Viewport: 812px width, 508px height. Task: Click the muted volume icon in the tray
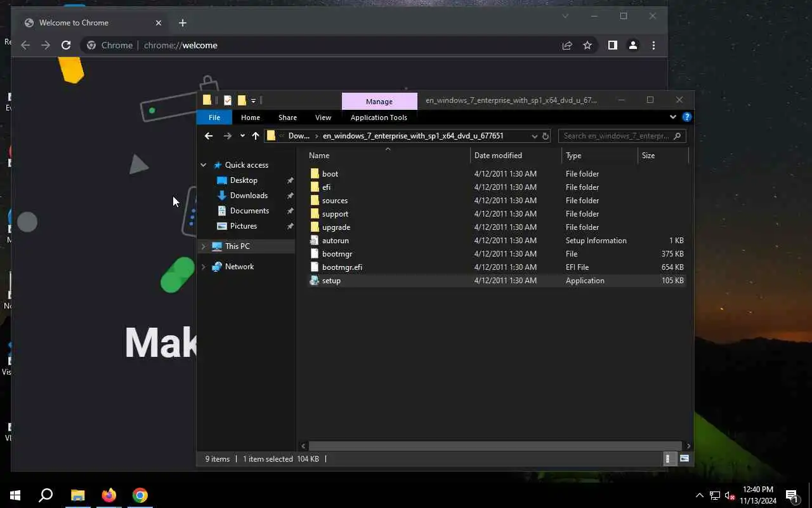[x=730, y=495]
